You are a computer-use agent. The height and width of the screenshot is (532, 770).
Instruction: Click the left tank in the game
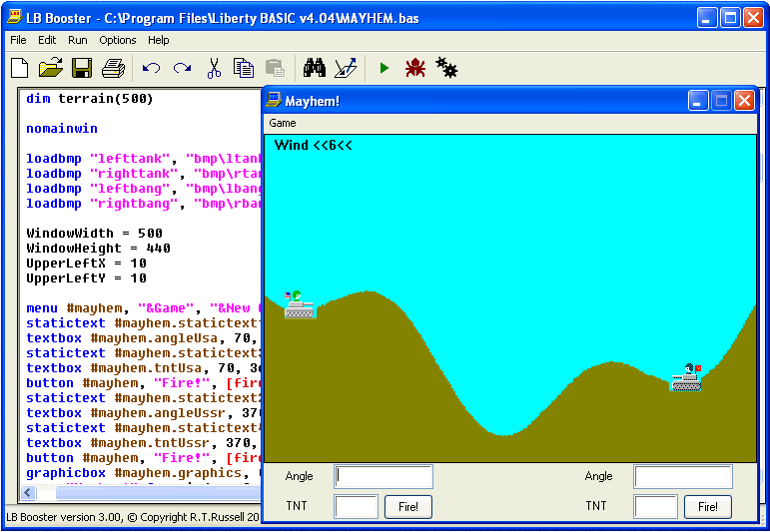point(299,306)
